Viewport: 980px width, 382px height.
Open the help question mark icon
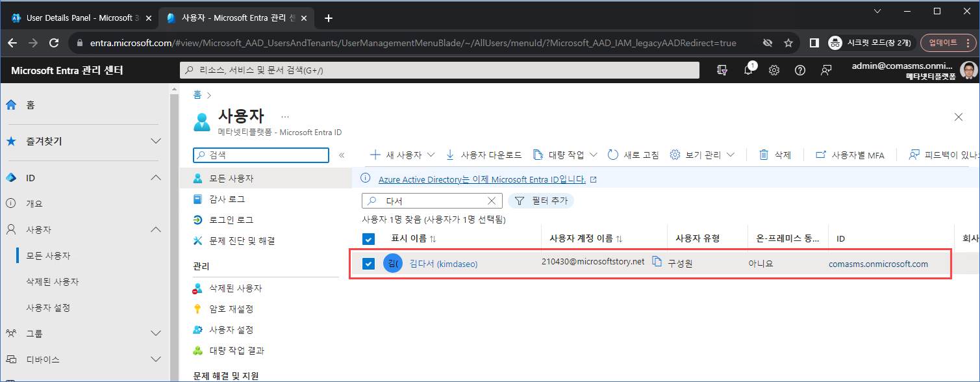[800, 70]
